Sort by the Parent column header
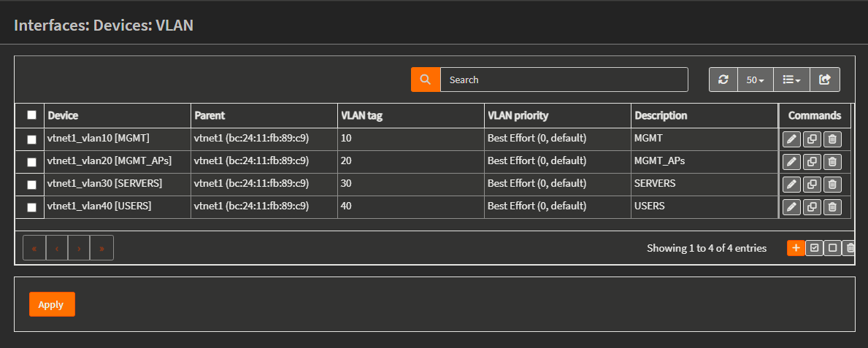The width and height of the screenshot is (868, 348). (264, 115)
